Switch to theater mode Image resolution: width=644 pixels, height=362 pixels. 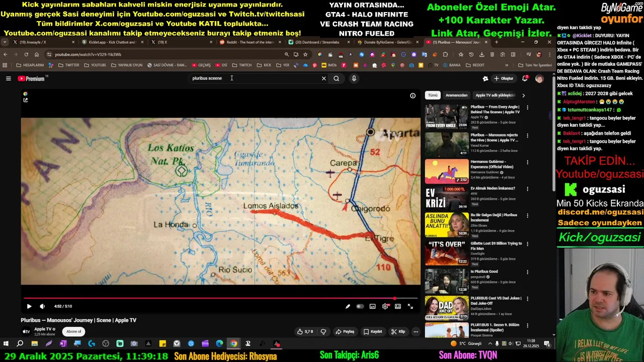click(x=397, y=306)
